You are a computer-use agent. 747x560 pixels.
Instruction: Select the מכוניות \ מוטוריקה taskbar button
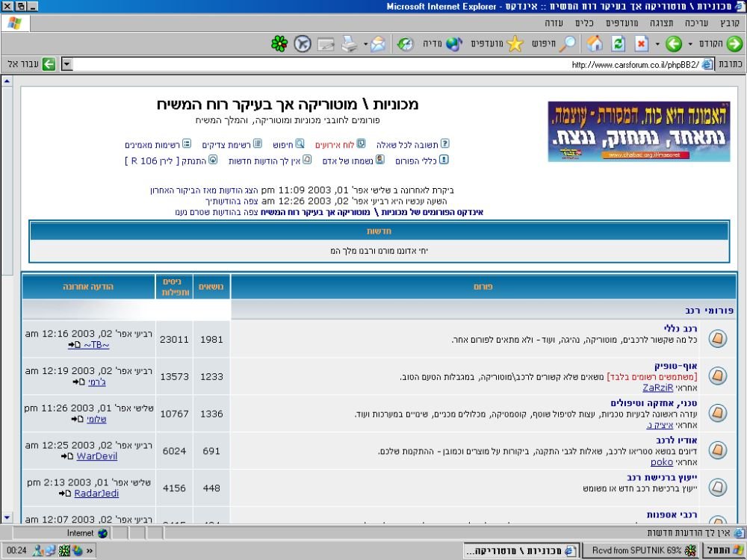521,550
